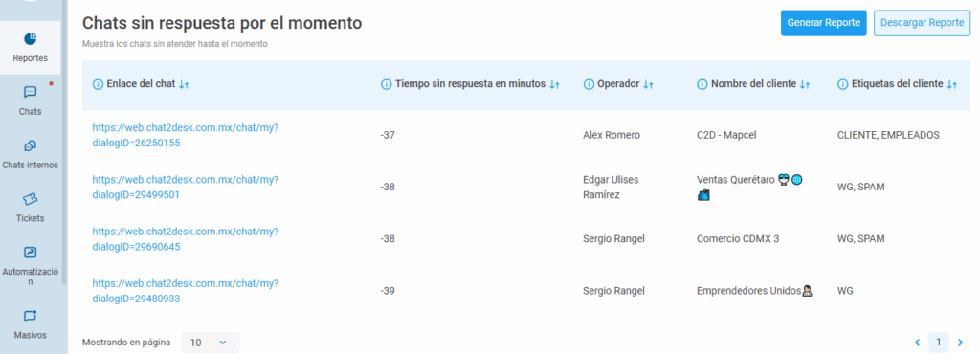Click the Generar Reporte button
The height and width of the screenshot is (354, 980).
(824, 23)
